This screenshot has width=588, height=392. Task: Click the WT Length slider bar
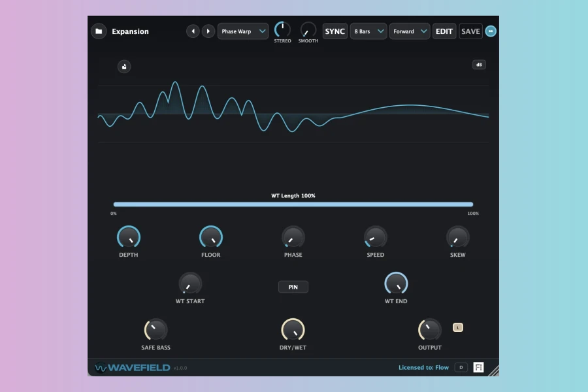tap(293, 204)
